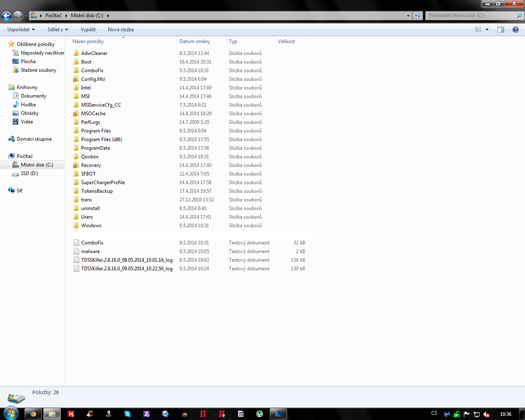Open uTorrent from the taskbar

(260, 414)
